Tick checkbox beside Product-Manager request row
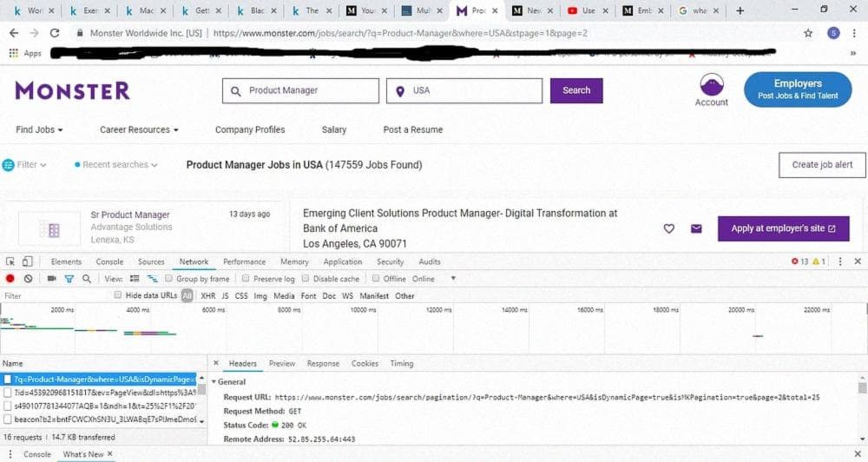Viewport: 868px width, 462px height. (x=8, y=379)
